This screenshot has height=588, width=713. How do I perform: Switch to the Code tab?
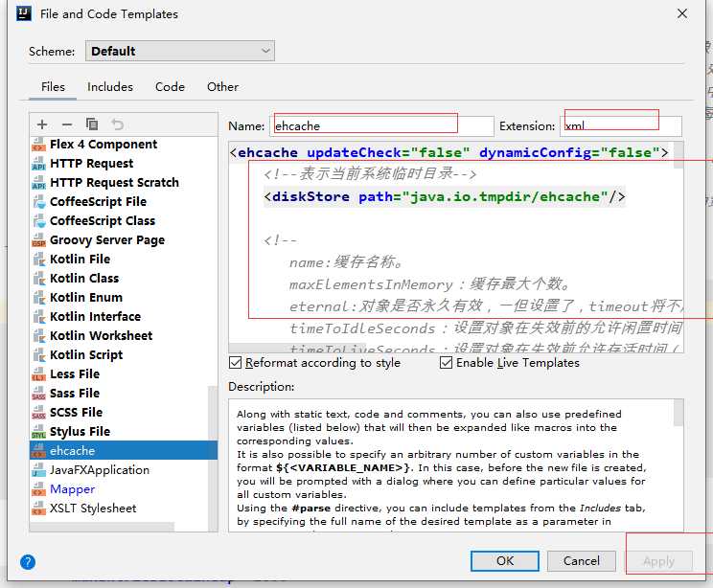(170, 86)
